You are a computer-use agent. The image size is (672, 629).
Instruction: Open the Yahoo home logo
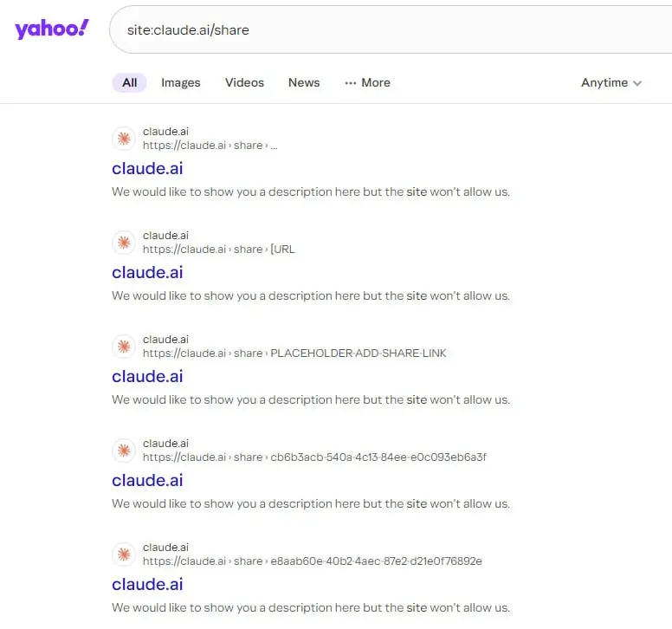click(x=52, y=29)
